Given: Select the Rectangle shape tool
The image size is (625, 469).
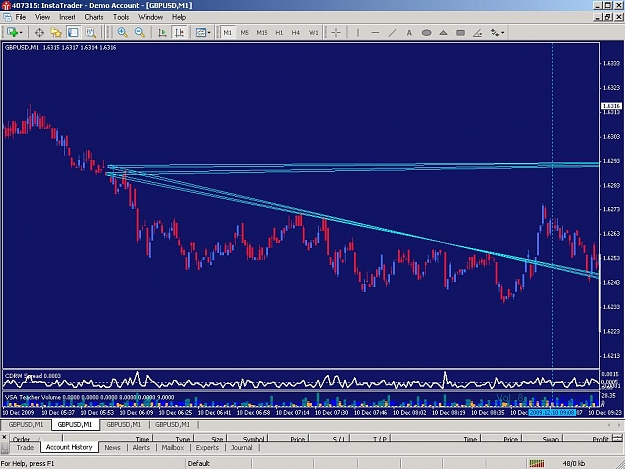Looking at the screenshot, I should [x=460, y=33].
